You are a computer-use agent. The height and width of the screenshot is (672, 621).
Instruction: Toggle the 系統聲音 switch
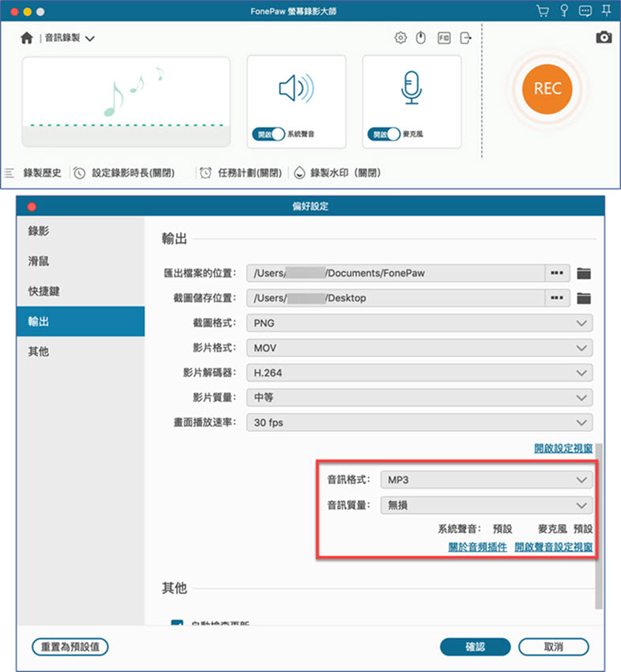coord(269,134)
